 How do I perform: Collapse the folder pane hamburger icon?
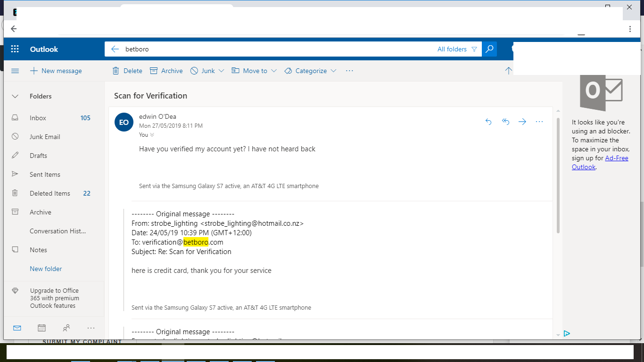[x=15, y=71]
